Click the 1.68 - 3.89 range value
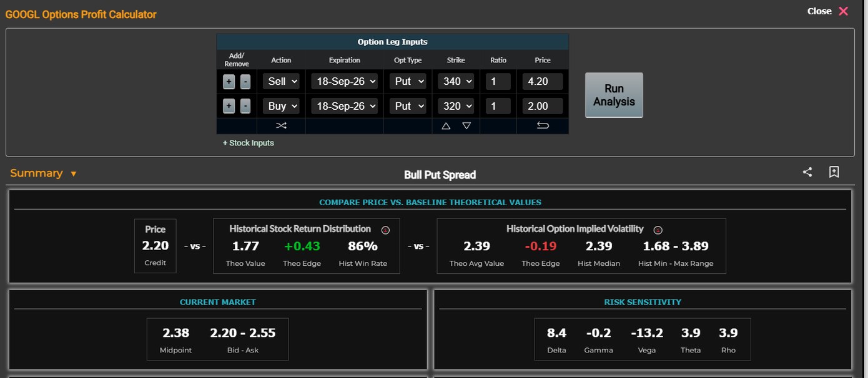Screen dimensions: 868x378 tap(676, 246)
